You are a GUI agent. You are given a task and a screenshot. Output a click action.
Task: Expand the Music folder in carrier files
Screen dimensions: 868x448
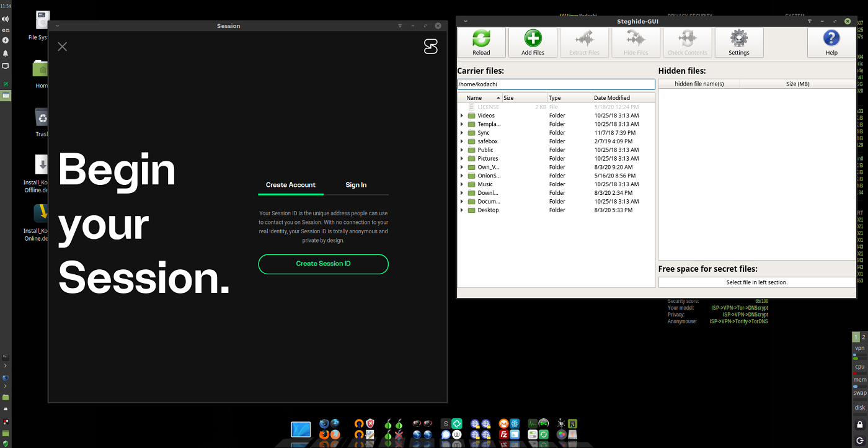(x=462, y=184)
